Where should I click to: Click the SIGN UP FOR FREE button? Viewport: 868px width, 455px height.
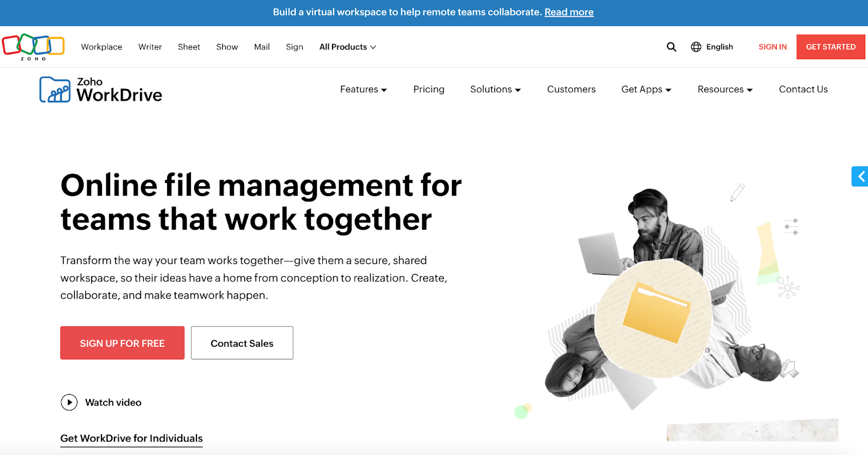coord(122,343)
